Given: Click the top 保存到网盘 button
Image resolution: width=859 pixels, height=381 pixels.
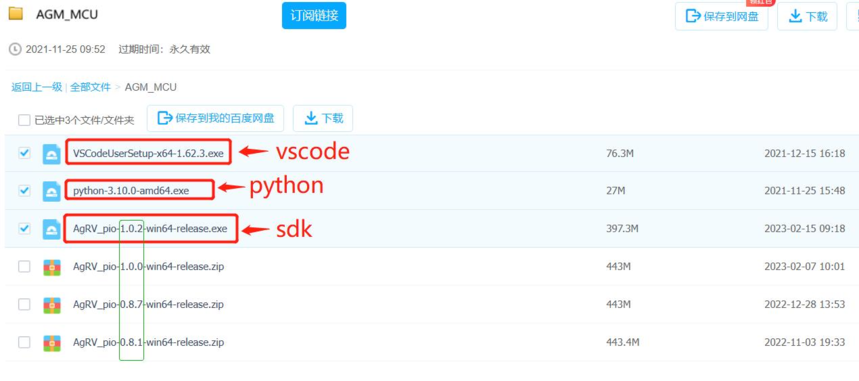Looking at the screenshot, I should [x=721, y=16].
